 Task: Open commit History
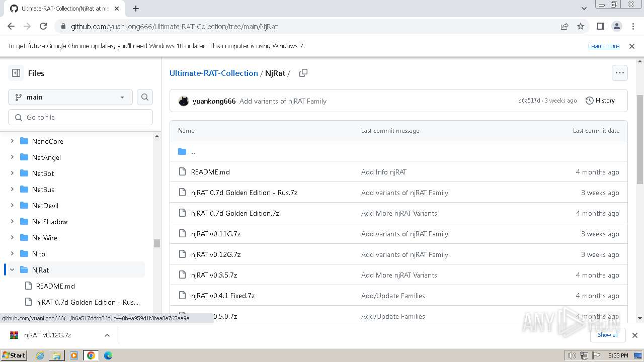(600, 101)
